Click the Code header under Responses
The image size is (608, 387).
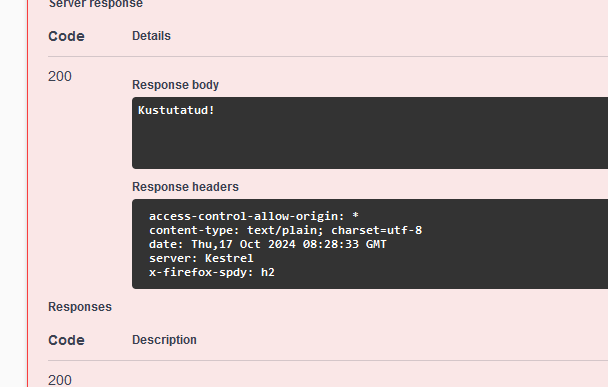[x=66, y=340]
